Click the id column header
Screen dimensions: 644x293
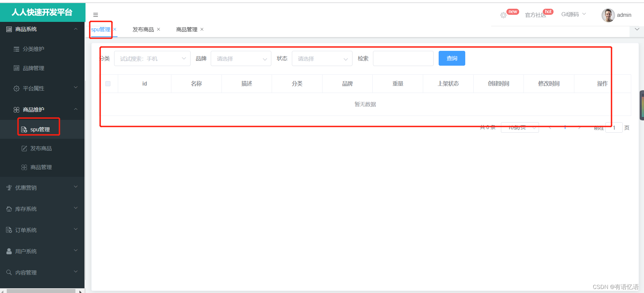pos(144,84)
